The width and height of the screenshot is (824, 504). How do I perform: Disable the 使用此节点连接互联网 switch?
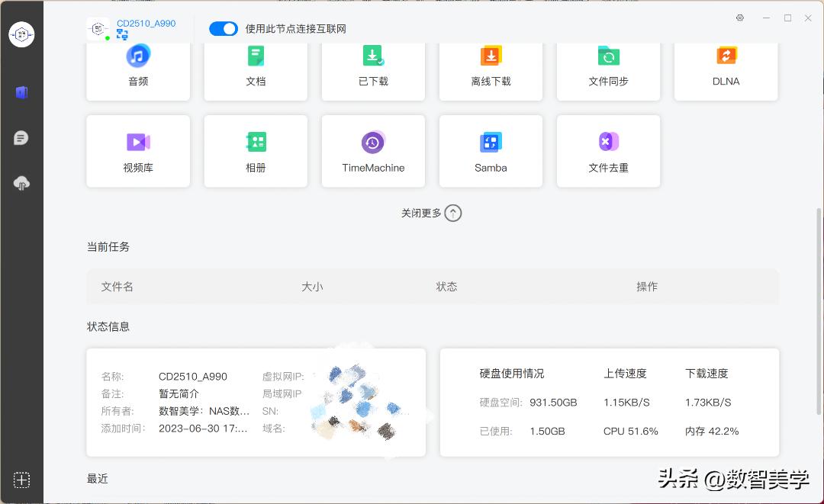click(224, 28)
